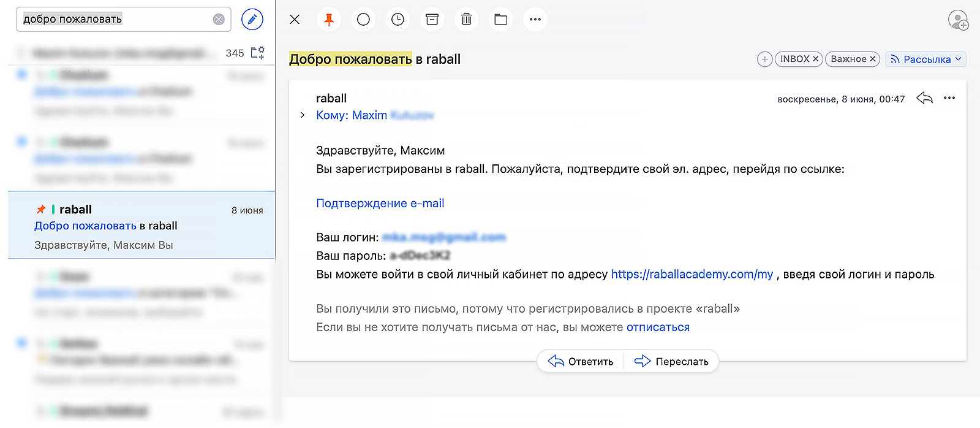Image resolution: width=980 pixels, height=428 pixels.
Task: Delete the message with trash icon
Action: click(x=466, y=20)
